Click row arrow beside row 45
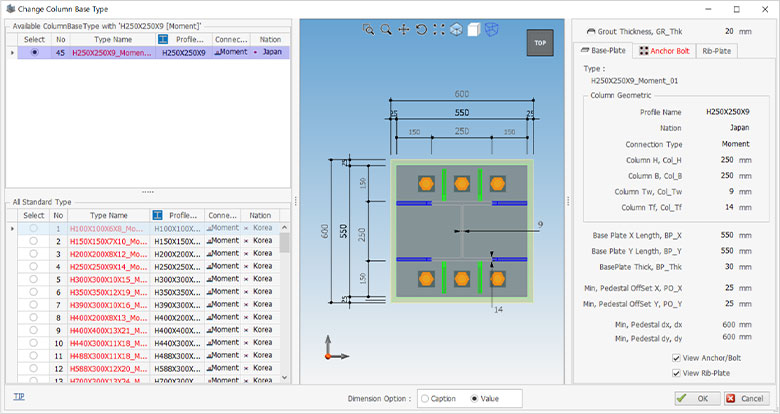Viewport: 780px width, 414px height. [x=12, y=52]
